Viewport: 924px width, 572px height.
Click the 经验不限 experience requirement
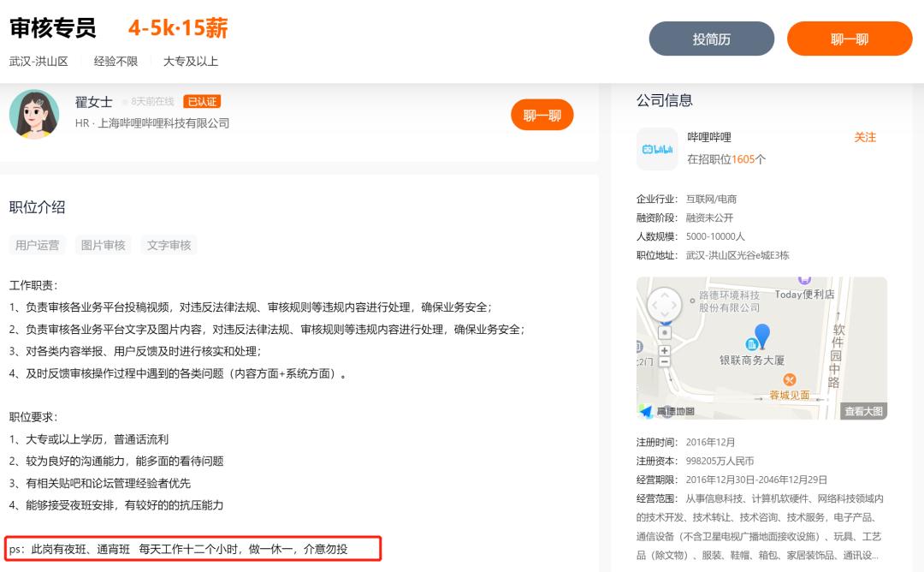click(x=115, y=62)
